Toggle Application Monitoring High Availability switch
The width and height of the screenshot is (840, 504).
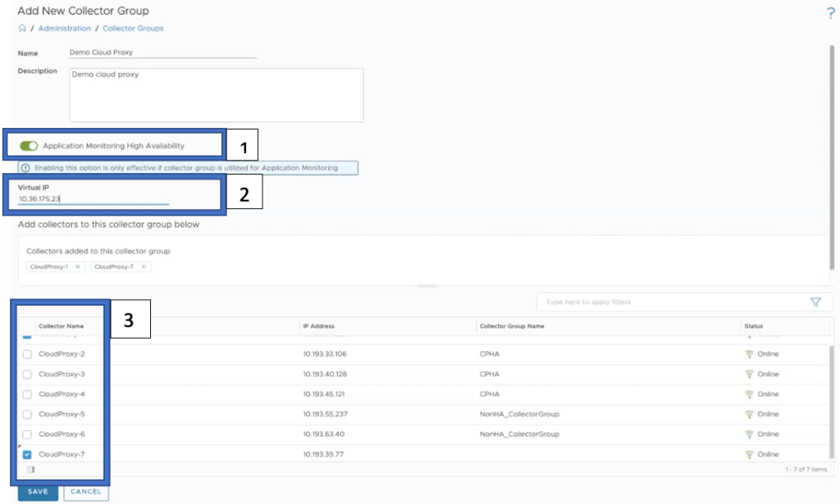click(x=30, y=146)
